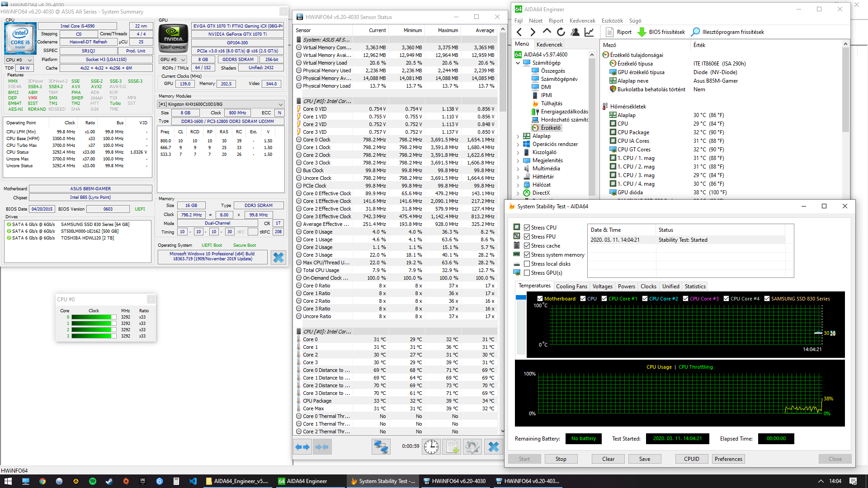Click the HWiNFO clock reset icon

431,447
